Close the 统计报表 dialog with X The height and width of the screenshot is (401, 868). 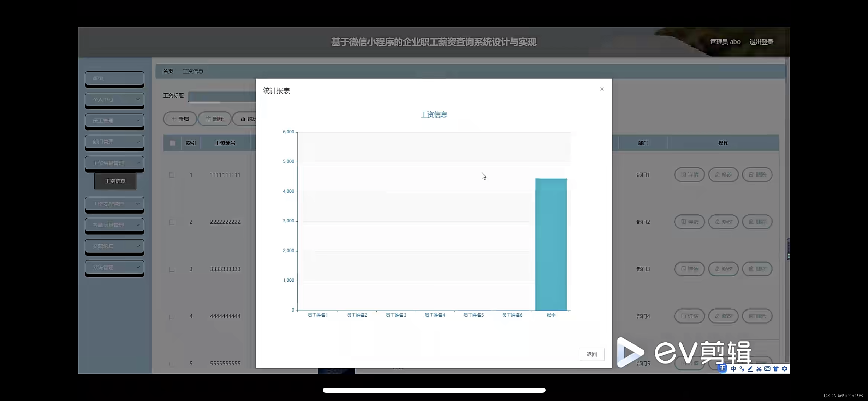click(x=602, y=89)
